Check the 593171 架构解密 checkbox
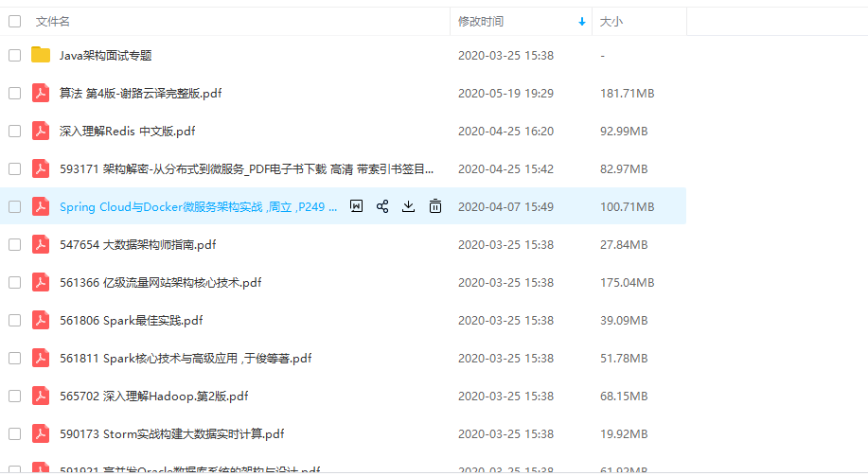The height and width of the screenshot is (476, 868). click(x=15, y=168)
